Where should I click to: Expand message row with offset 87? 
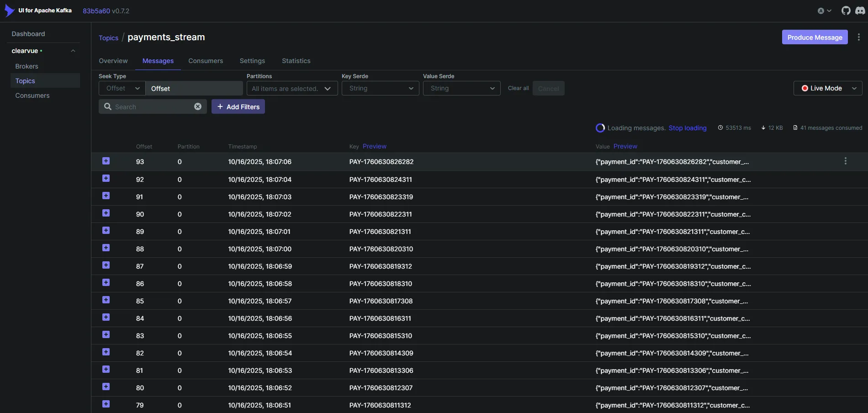coord(106,265)
